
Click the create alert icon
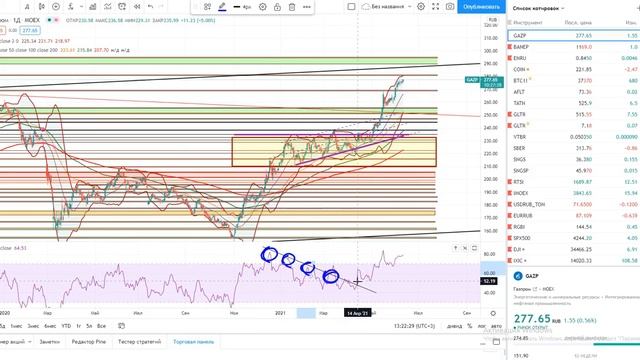coord(122,7)
